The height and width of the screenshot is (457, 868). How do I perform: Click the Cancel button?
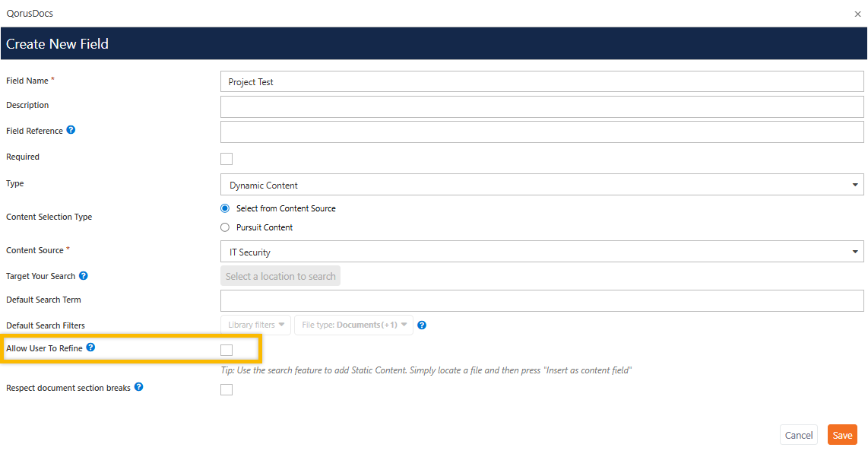coord(798,435)
